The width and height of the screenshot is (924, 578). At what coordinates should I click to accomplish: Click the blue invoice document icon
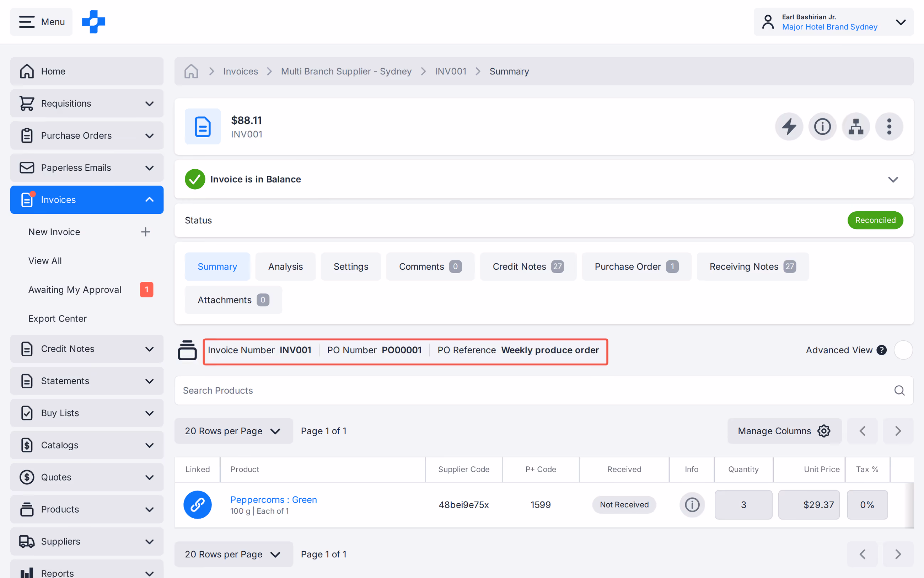pyautogui.click(x=203, y=127)
